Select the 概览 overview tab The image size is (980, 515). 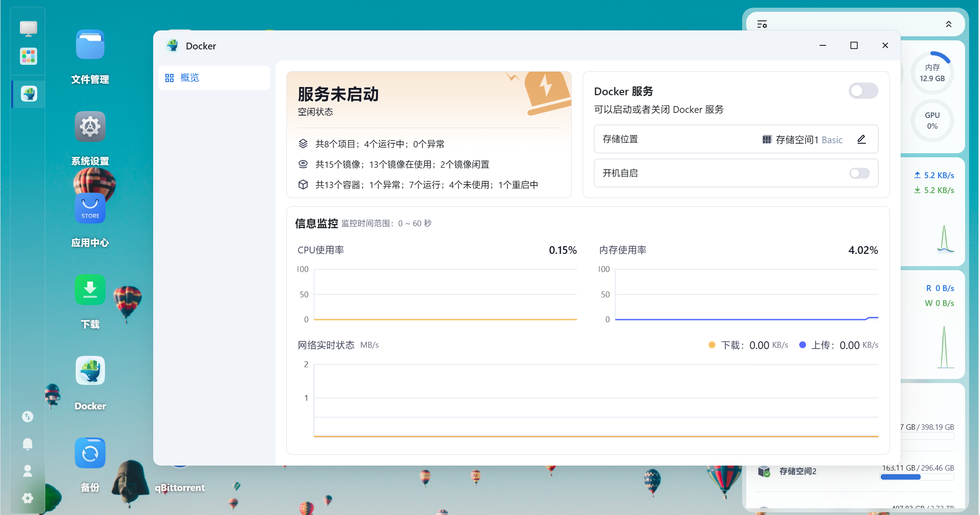click(214, 78)
